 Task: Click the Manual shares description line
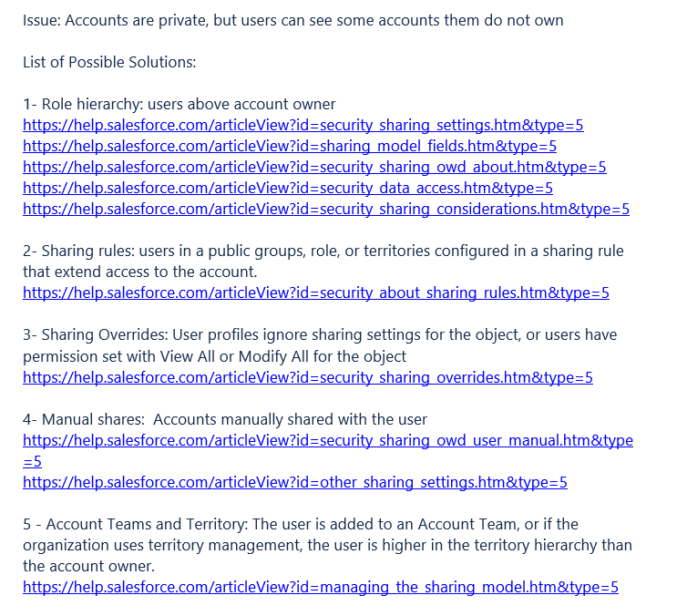click(225, 419)
